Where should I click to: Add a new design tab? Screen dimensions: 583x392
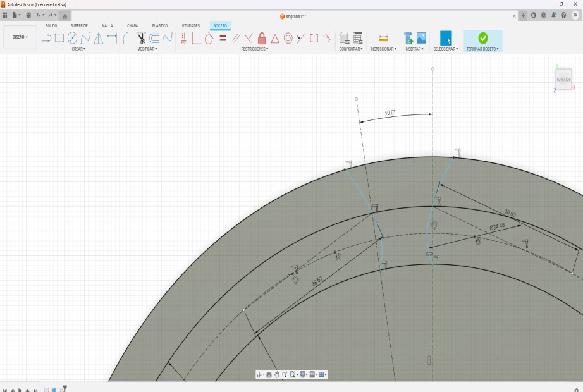coord(523,16)
